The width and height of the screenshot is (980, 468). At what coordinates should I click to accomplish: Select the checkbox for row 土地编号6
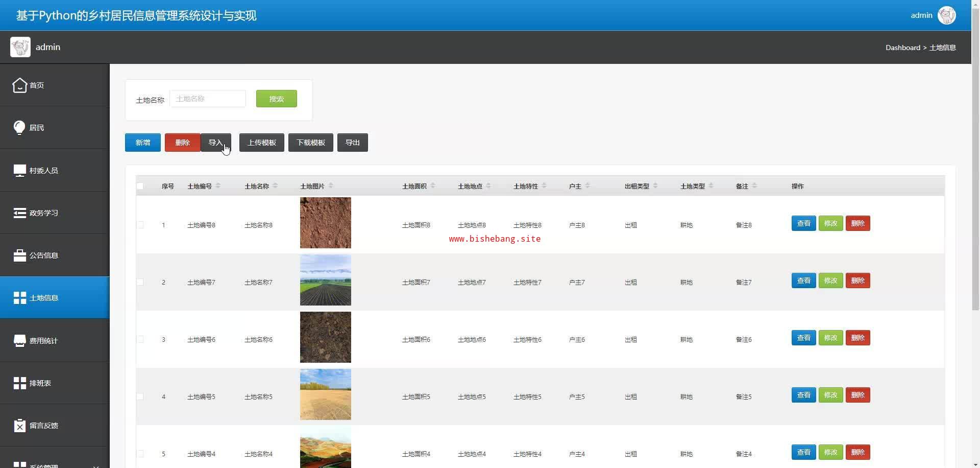click(140, 340)
